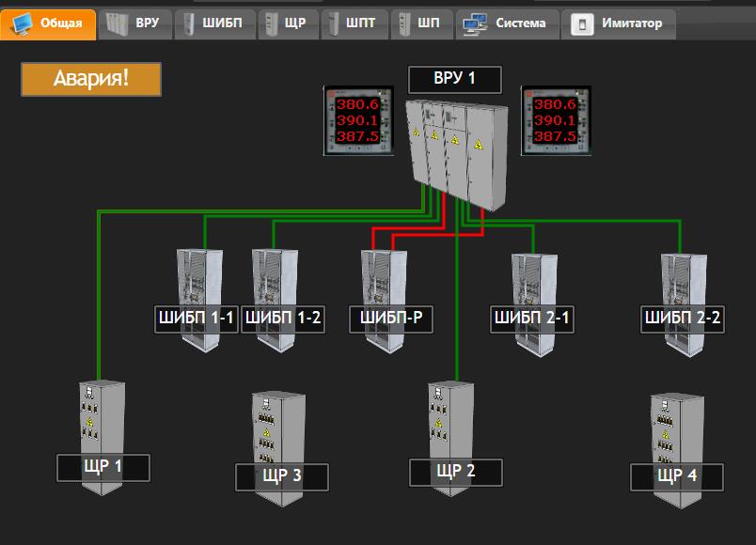Switch to the ВРУ tab

pyautogui.click(x=135, y=23)
